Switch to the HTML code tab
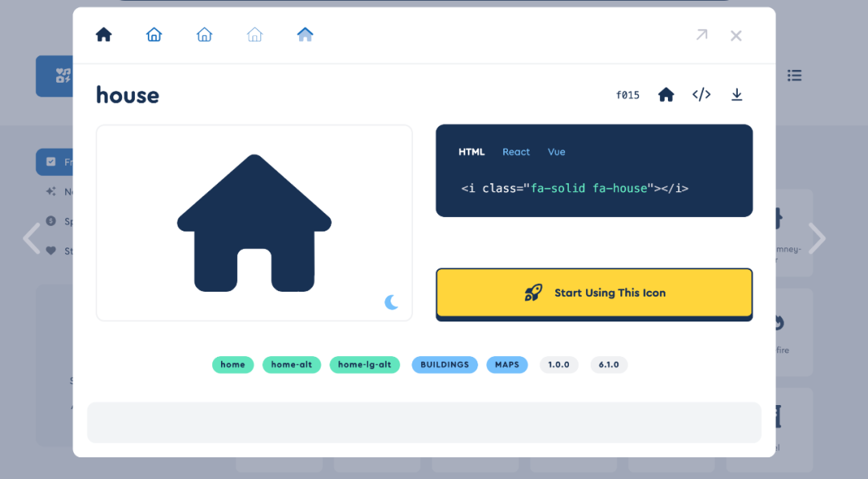This screenshot has width=868, height=479. click(x=472, y=152)
